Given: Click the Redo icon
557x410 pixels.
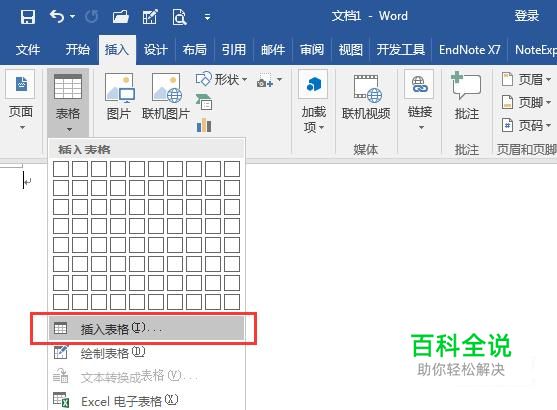Looking at the screenshot, I should click(x=92, y=17).
